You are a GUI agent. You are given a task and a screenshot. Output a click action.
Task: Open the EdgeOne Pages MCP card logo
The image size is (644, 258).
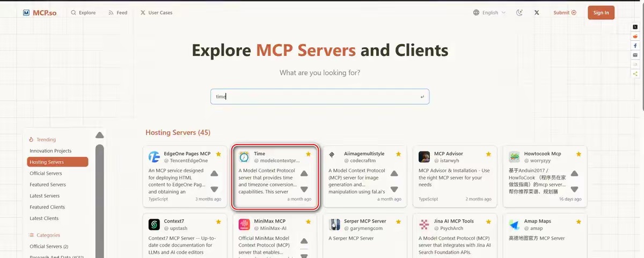[x=154, y=157]
